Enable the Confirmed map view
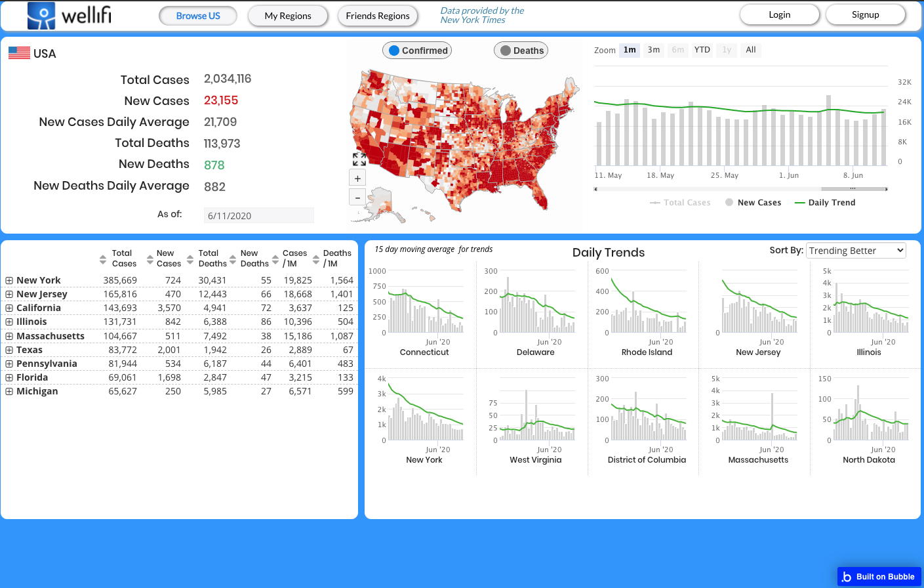Viewport: 924px width, 588px height. [417, 50]
